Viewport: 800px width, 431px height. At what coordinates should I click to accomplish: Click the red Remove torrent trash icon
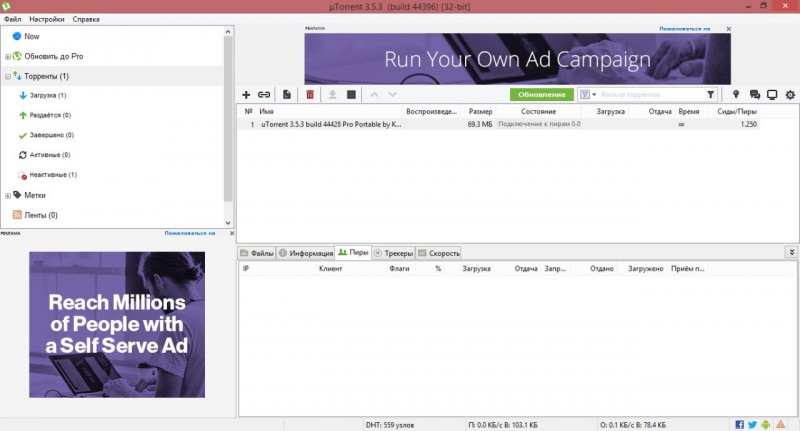[310, 94]
